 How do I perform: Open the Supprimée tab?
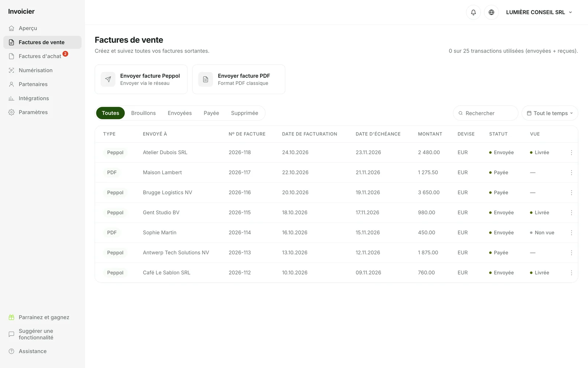(x=245, y=113)
